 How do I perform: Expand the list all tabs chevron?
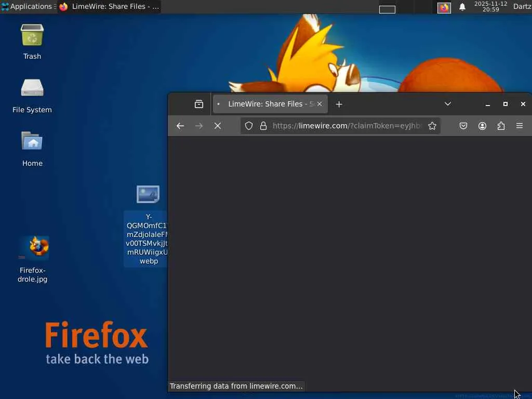pos(448,104)
